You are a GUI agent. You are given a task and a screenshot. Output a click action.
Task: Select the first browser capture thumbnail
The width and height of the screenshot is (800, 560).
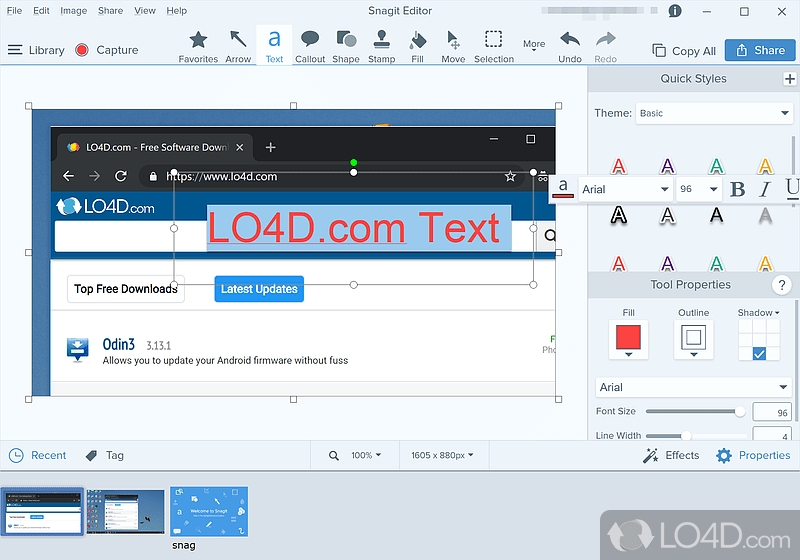[43, 512]
